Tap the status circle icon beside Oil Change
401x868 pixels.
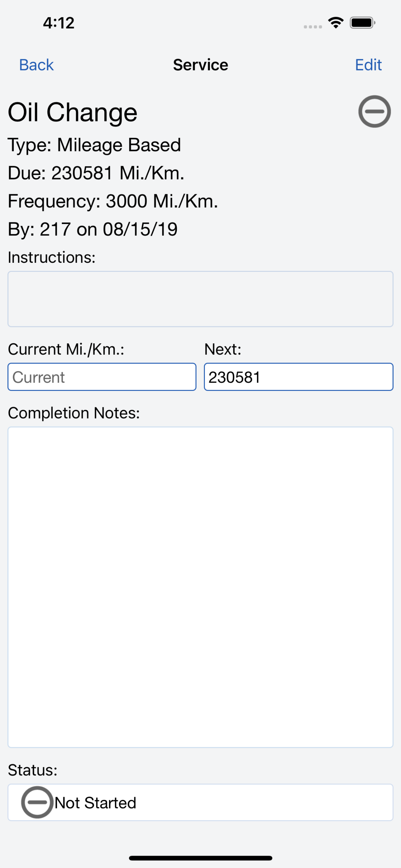[x=374, y=112]
